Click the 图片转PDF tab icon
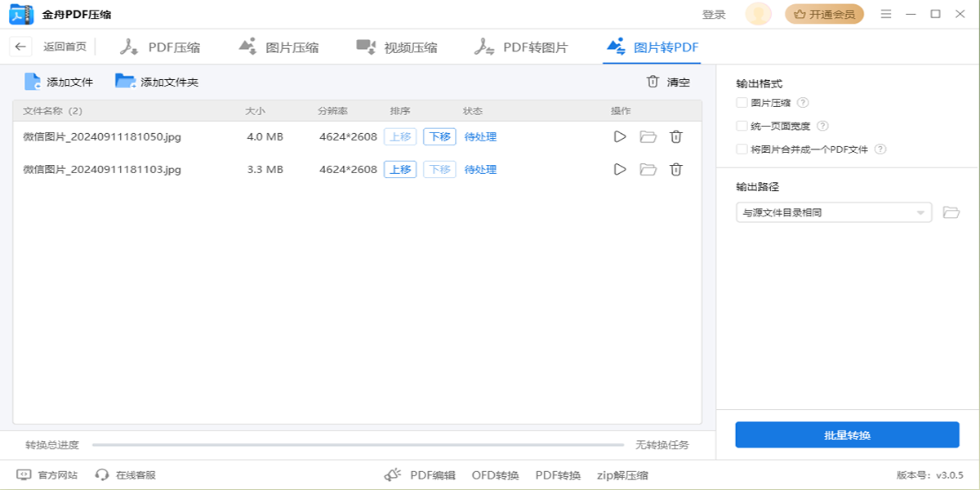Image resolution: width=980 pixels, height=490 pixels. pyautogui.click(x=616, y=47)
